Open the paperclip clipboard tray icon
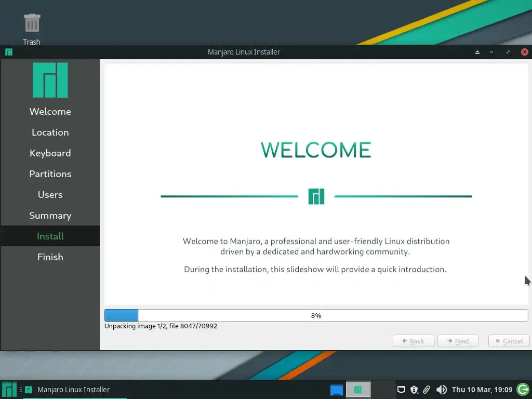The height and width of the screenshot is (399, 532). [x=427, y=390]
